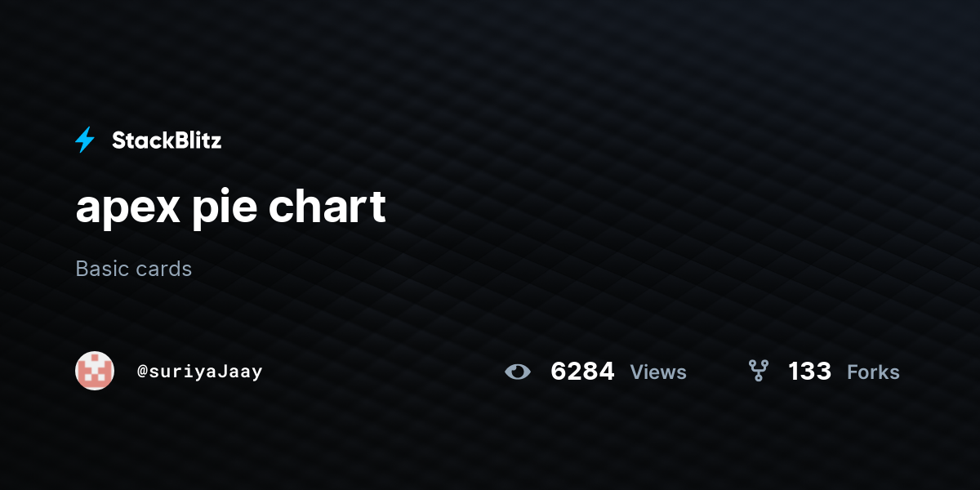This screenshot has height=490, width=980.
Task: Click the "Views" label
Action: coord(658,372)
